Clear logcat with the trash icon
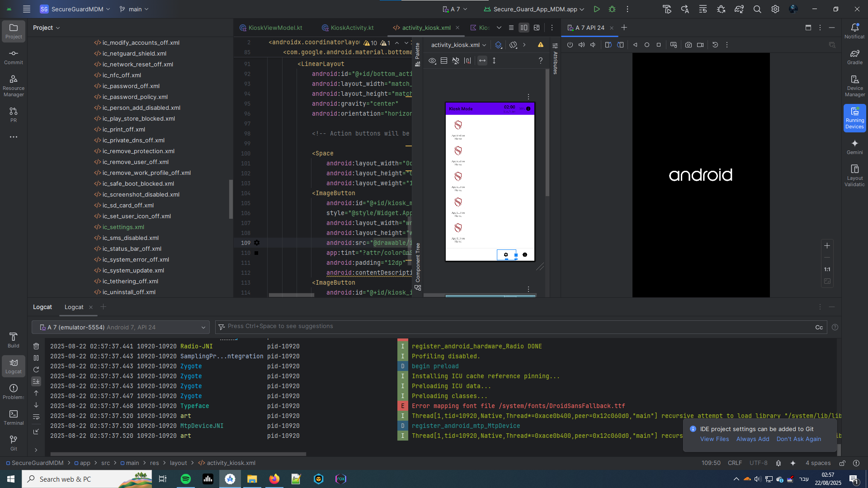 pos(36,346)
